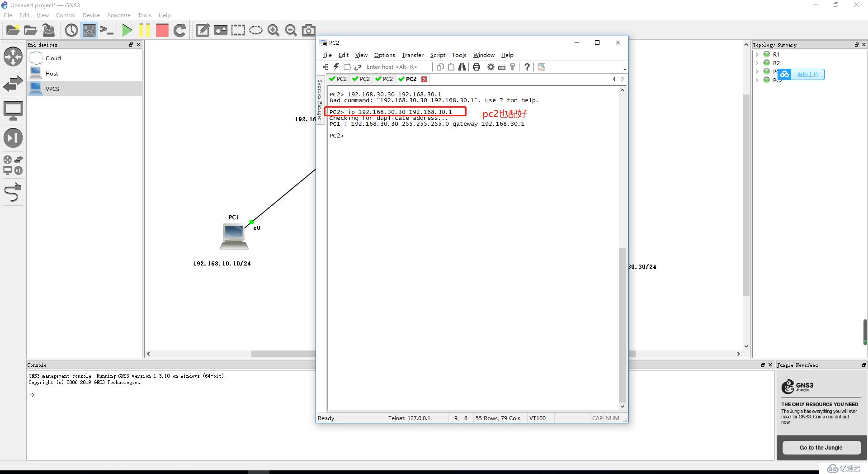Toggle the Show interface labels tool
Viewport: 868px width, 474px height.
tap(89, 30)
